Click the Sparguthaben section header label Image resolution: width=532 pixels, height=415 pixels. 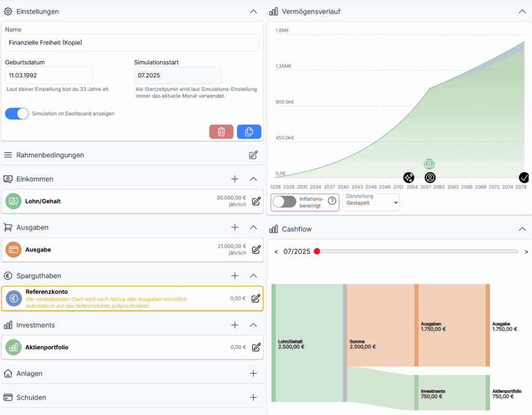(38, 276)
